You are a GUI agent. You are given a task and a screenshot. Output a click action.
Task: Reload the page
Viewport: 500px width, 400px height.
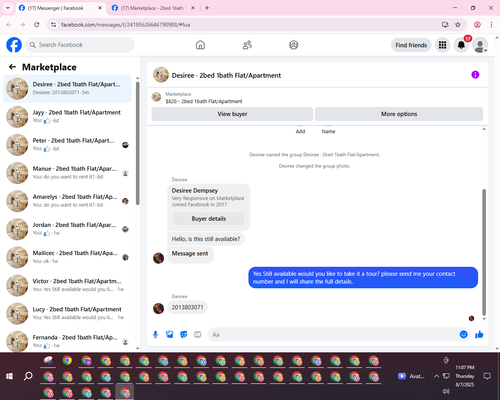coord(37,25)
